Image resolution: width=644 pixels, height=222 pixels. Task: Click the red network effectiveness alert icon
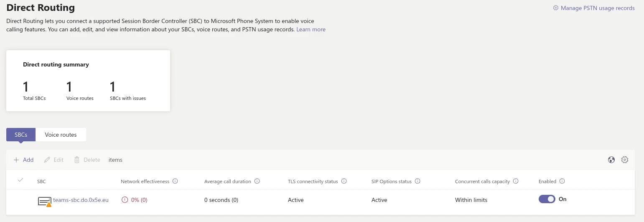tap(125, 200)
